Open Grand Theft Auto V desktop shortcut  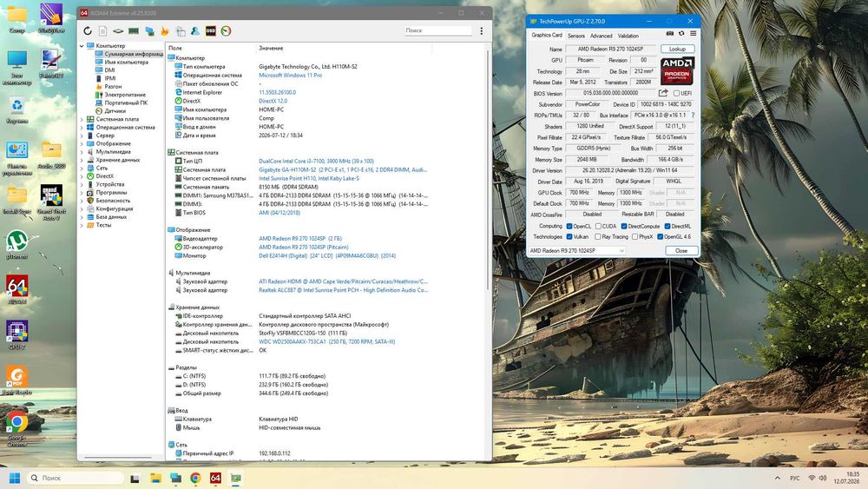tap(51, 202)
